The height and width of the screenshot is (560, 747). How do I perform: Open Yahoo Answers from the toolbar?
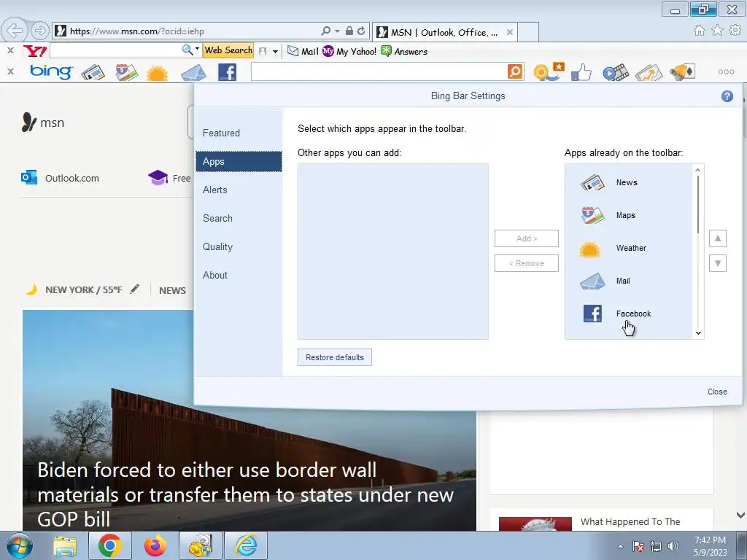(404, 52)
